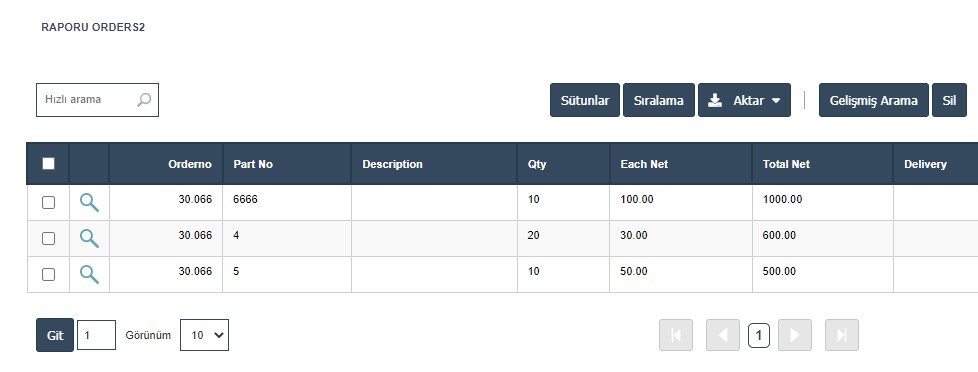Viewport: 978px width, 372px height.
Task: Open the Aktar export dropdown
Action: point(744,100)
